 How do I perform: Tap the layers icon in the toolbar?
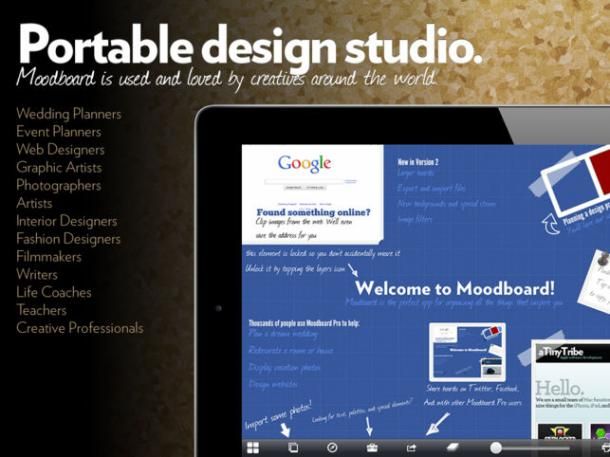coord(293,448)
